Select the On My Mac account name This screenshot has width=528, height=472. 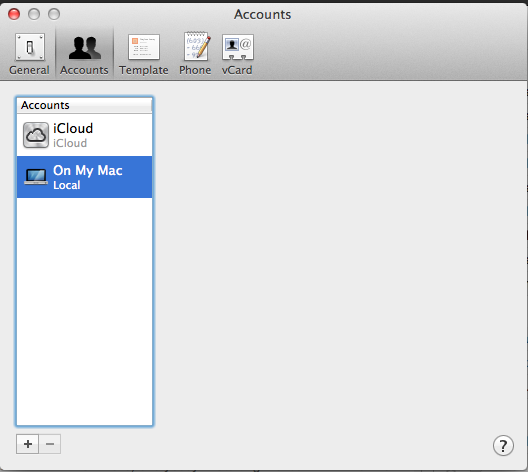[x=88, y=171]
